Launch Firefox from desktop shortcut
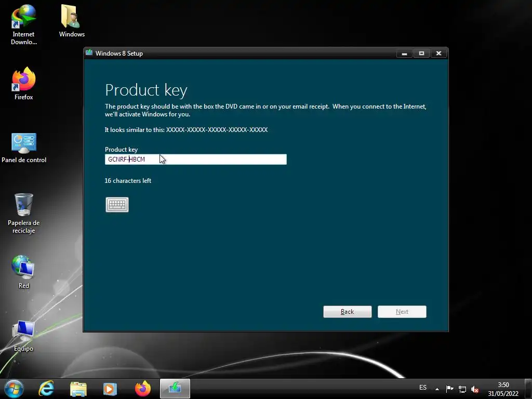This screenshot has height=399, width=532. pos(23,84)
